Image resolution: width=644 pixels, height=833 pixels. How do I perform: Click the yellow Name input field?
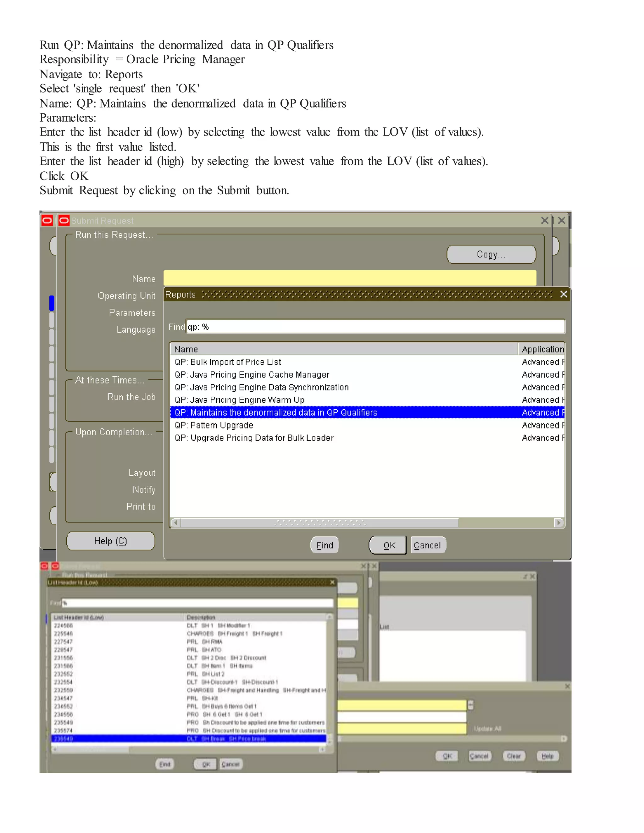tap(350, 278)
